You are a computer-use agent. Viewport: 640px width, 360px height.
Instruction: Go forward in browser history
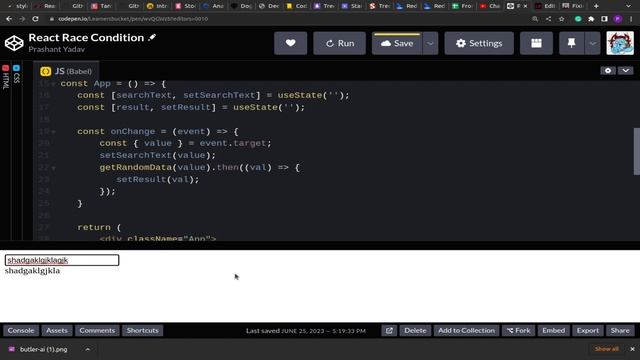coord(22,19)
